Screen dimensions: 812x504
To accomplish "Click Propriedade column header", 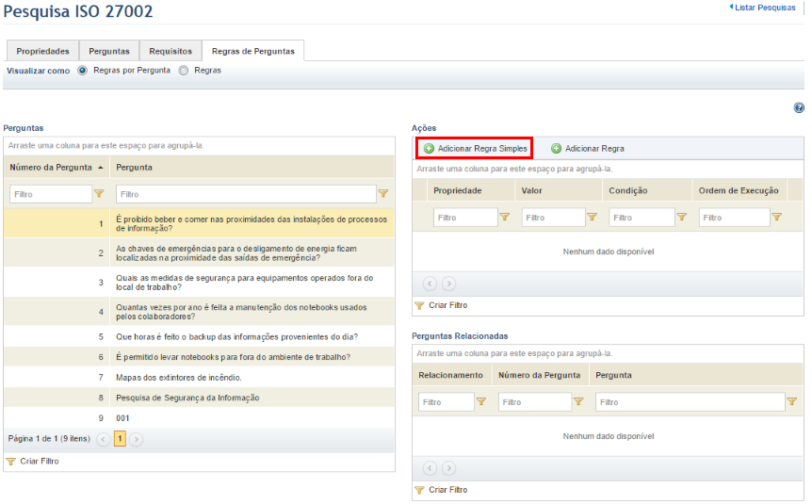I will click(x=471, y=190).
